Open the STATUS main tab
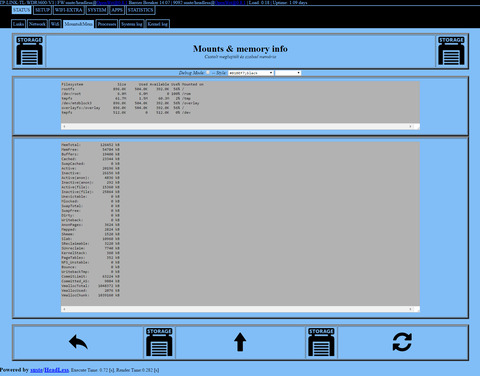The image size is (480, 376). tap(22, 10)
